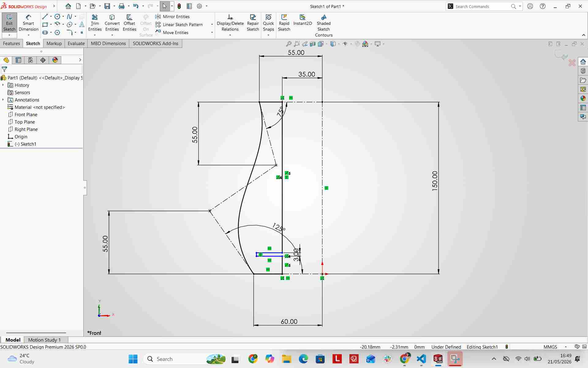Open the Move Entities dropdown arrow
588x368 pixels.
(x=212, y=33)
